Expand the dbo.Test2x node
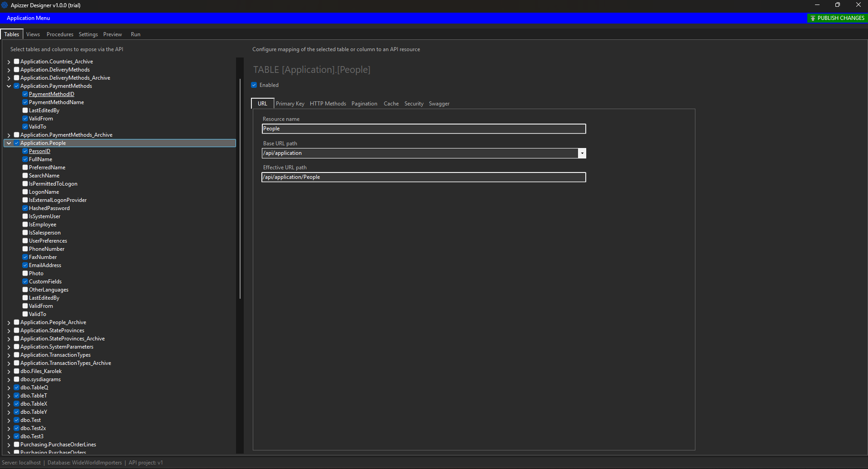Image resolution: width=868 pixels, height=469 pixels. pyautogui.click(x=9, y=428)
